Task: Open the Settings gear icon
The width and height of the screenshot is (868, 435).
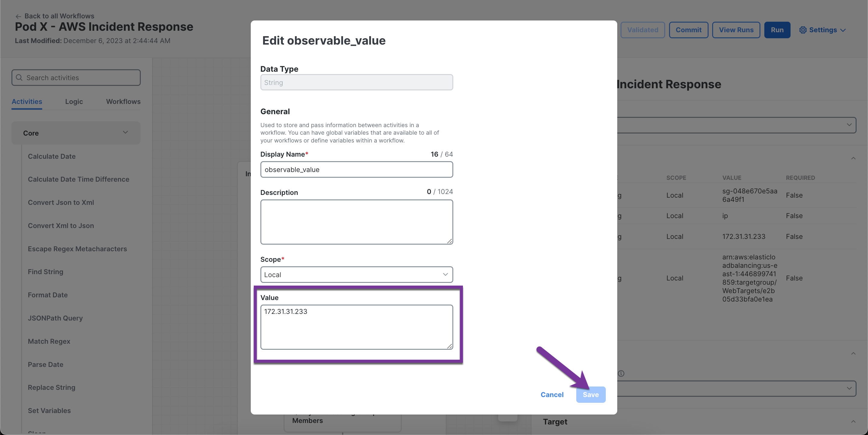Action: 803,30
